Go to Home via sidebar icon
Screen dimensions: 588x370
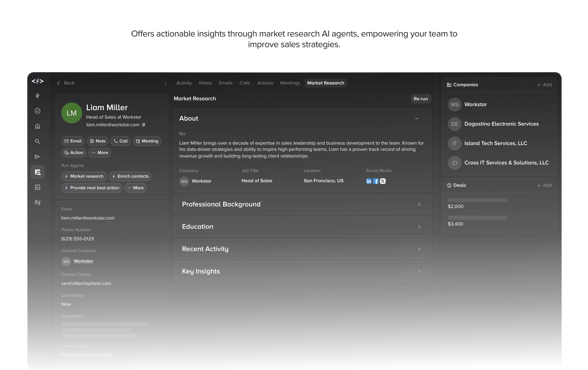tap(37, 126)
